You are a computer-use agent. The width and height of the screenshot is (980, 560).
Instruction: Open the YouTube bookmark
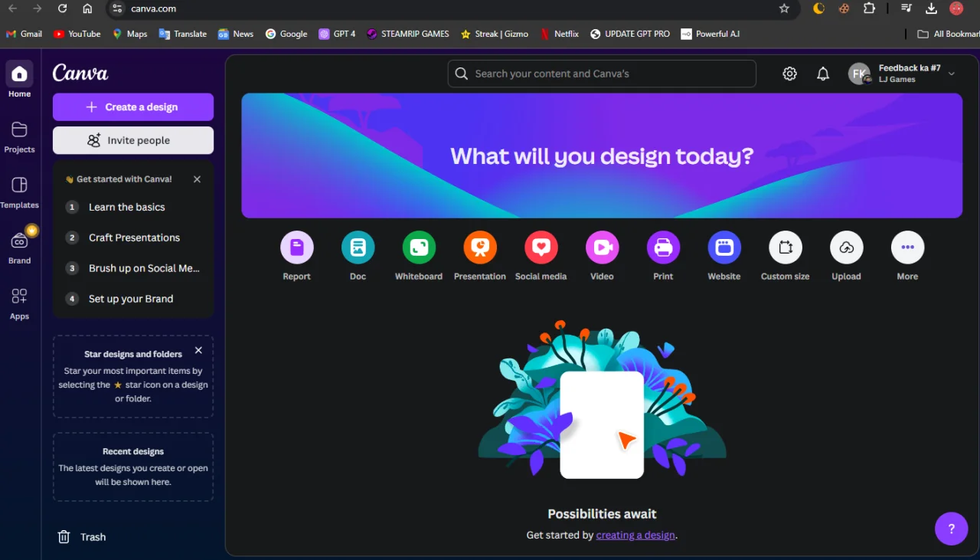[x=77, y=34]
